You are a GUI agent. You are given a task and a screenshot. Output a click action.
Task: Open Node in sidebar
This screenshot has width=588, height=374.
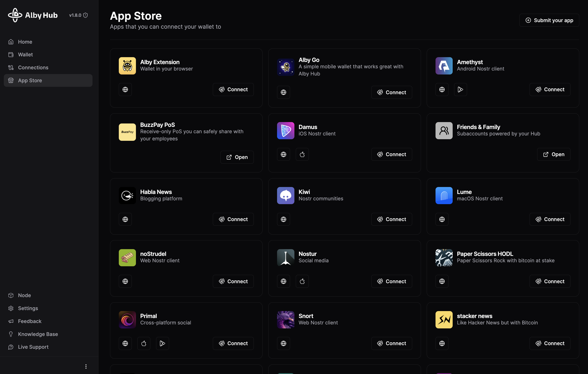pyautogui.click(x=48, y=295)
